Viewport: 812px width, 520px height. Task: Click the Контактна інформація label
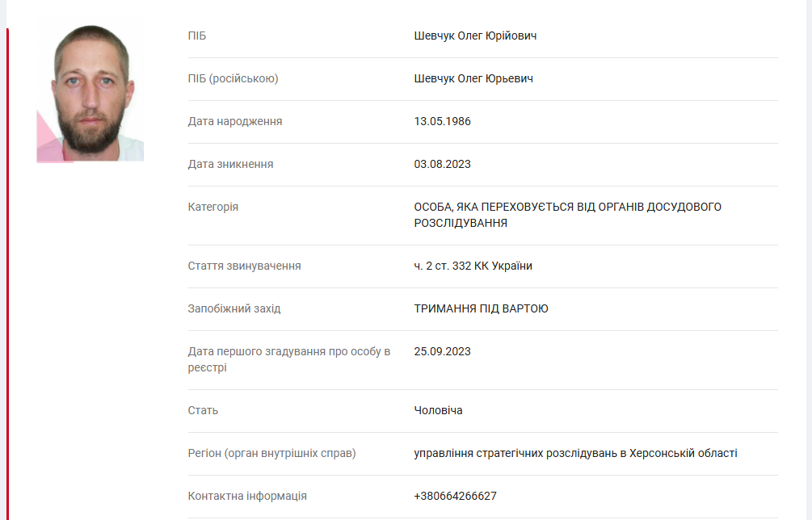pyautogui.click(x=247, y=496)
